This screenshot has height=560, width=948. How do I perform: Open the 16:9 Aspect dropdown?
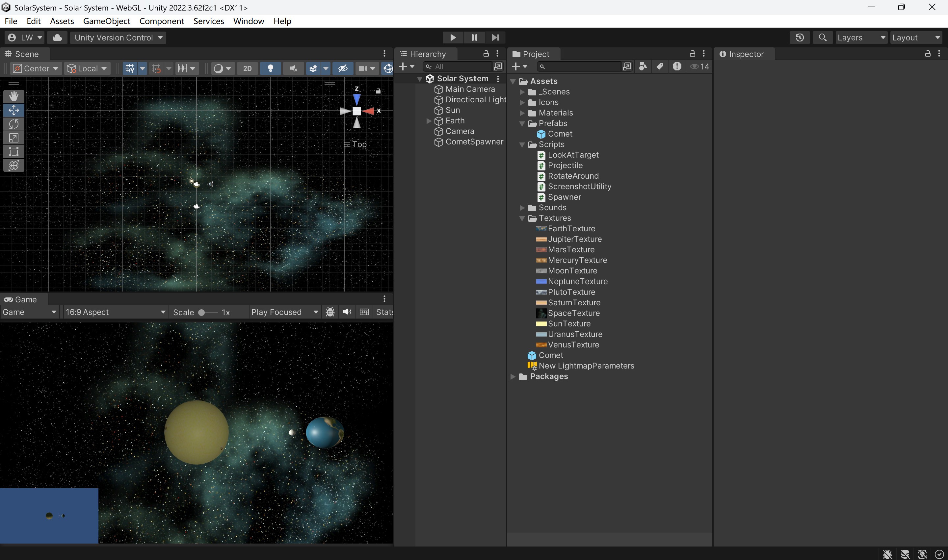(115, 312)
